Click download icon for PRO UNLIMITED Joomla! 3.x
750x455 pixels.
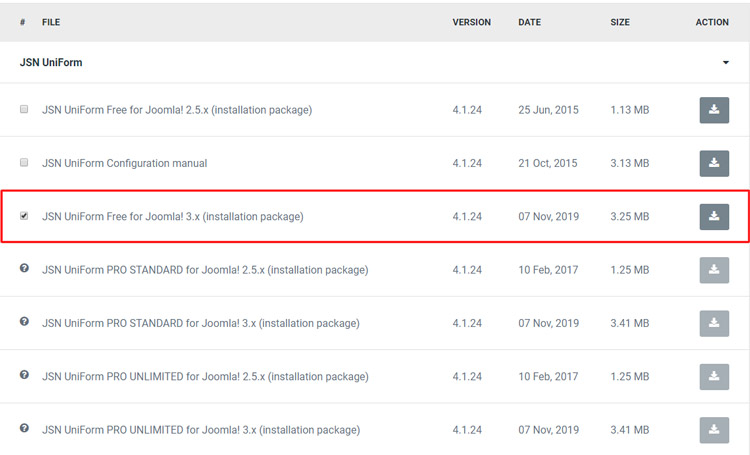(714, 430)
